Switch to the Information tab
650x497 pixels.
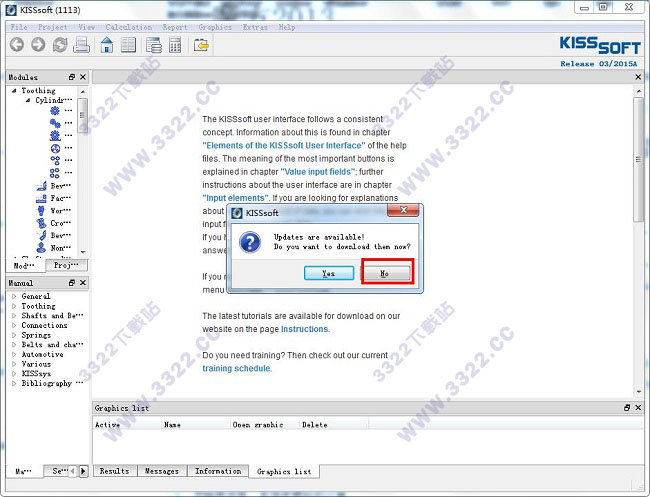point(218,471)
